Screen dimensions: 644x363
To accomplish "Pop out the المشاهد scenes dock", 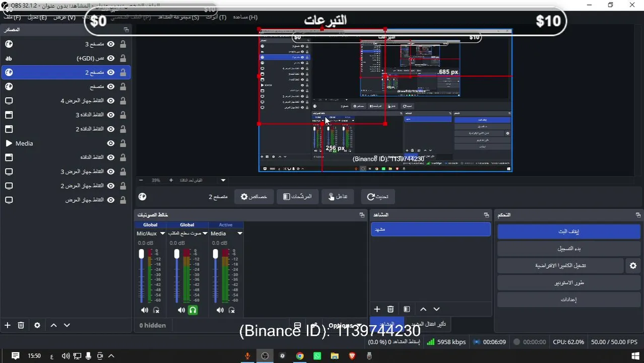I will point(486,215).
